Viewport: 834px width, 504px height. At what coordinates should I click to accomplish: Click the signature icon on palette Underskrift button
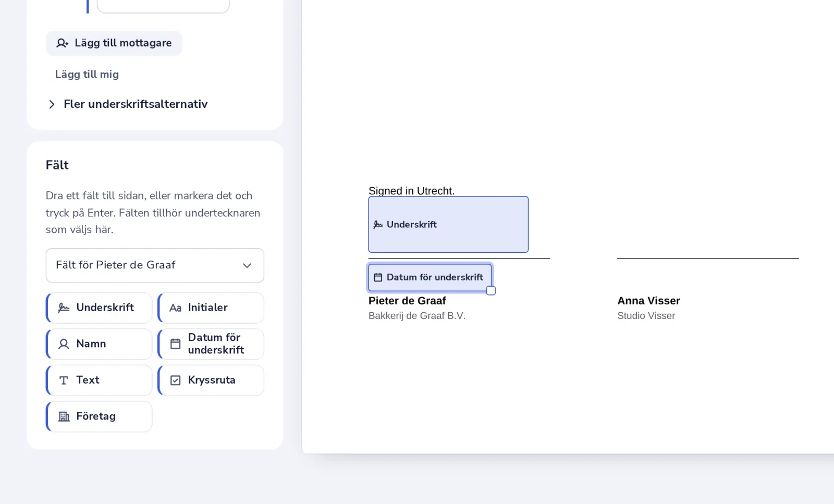tap(64, 308)
